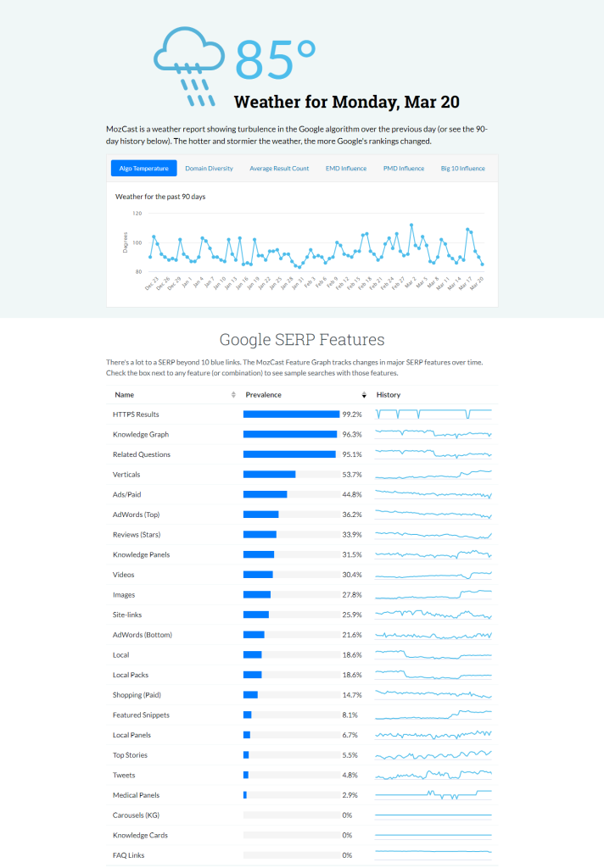Click the History column header
Image resolution: width=604 pixels, height=868 pixels.
[389, 395]
